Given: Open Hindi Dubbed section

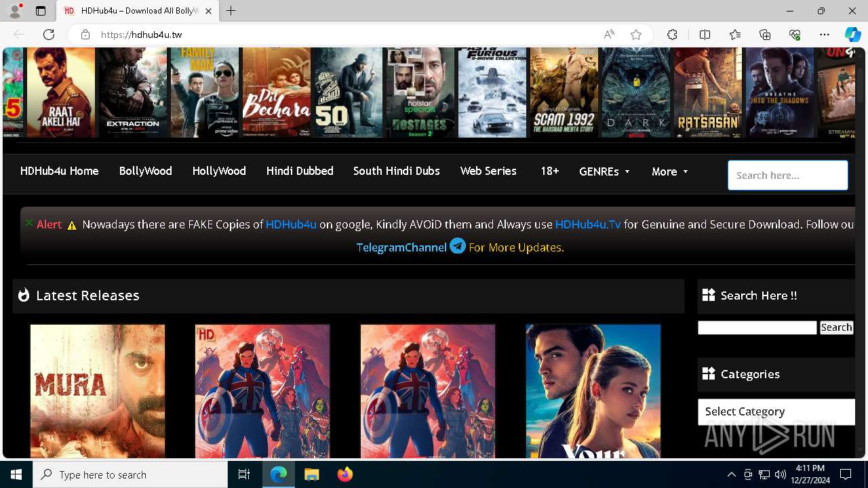Looking at the screenshot, I should tap(300, 171).
